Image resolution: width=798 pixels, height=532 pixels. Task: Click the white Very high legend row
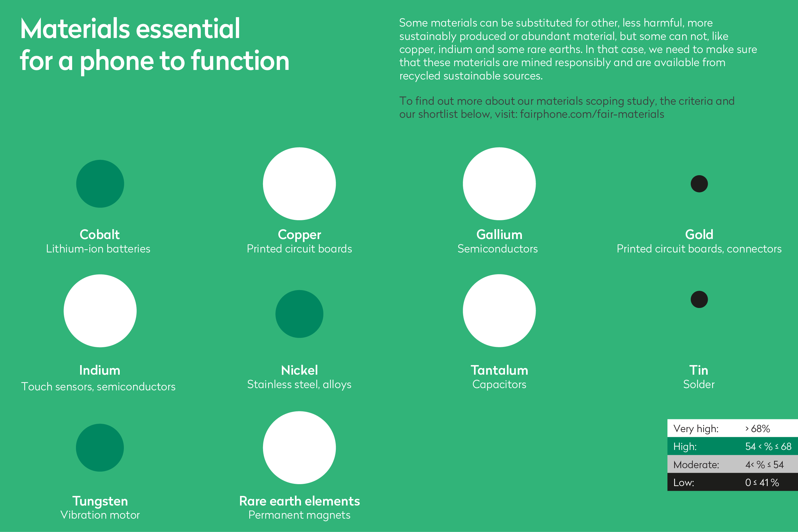[733, 428]
